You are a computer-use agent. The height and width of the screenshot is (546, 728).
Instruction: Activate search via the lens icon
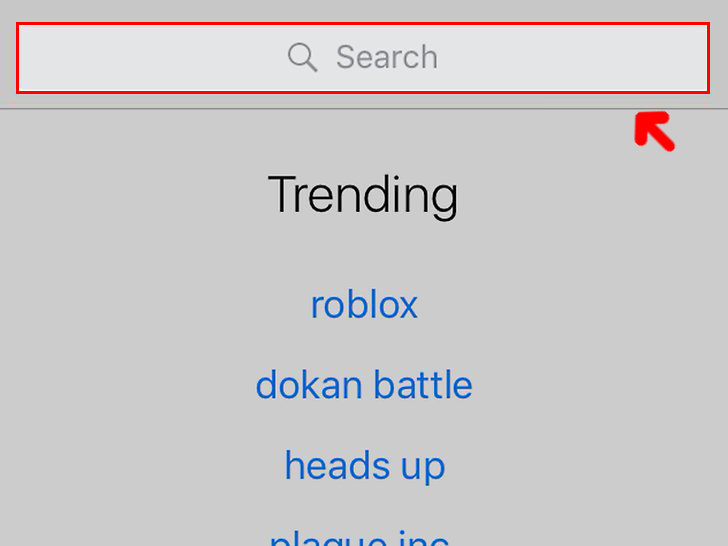(x=303, y=58)
